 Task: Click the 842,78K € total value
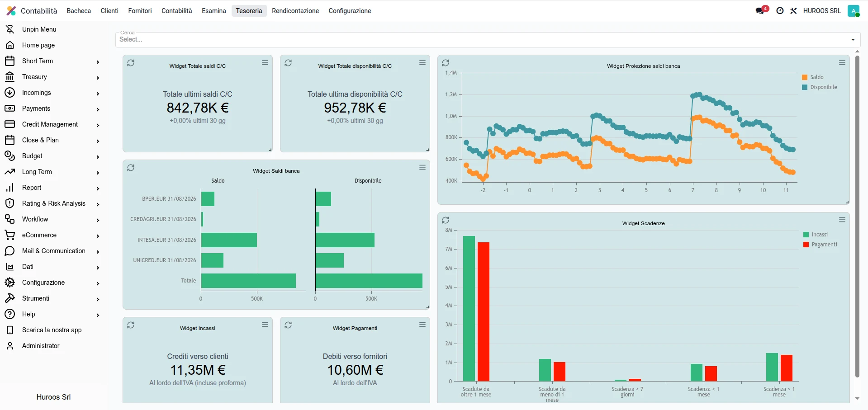click(198, 108)
